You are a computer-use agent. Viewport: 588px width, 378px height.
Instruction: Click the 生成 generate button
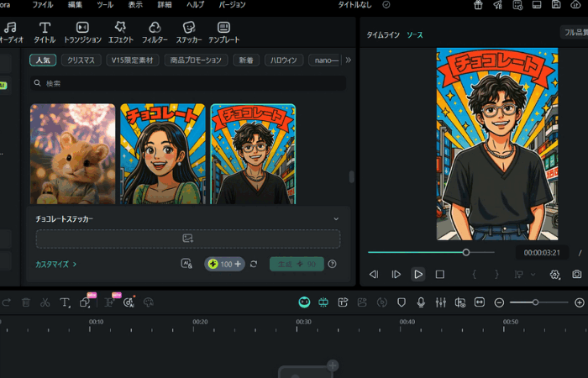(297, 264)
